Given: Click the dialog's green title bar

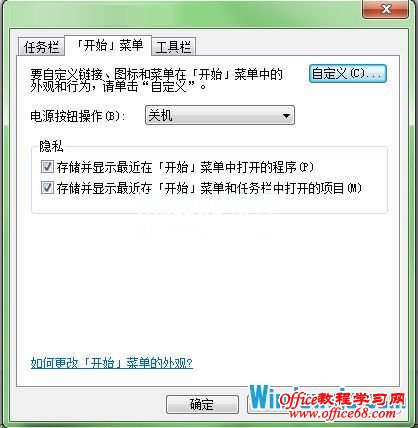Looking at the screenshot, I should pos(180,13).
